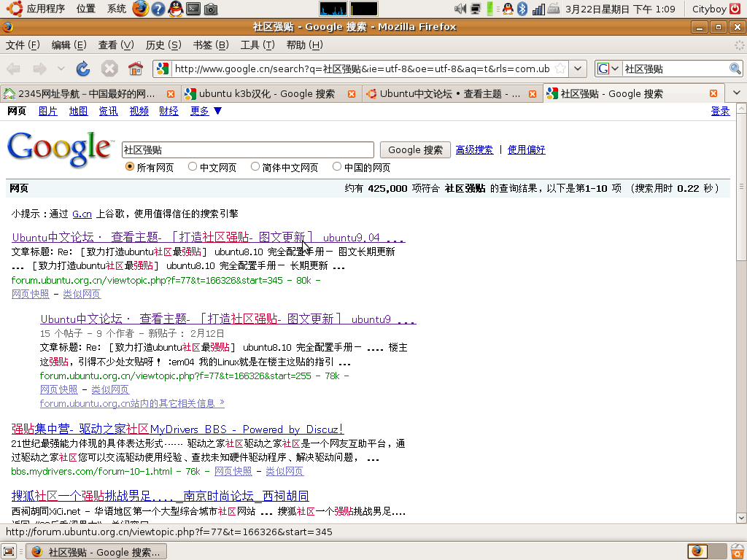The height and width of the screenshot is (560, 747).
Task: Click the URL address bar
Action: [x=362, y=69]
